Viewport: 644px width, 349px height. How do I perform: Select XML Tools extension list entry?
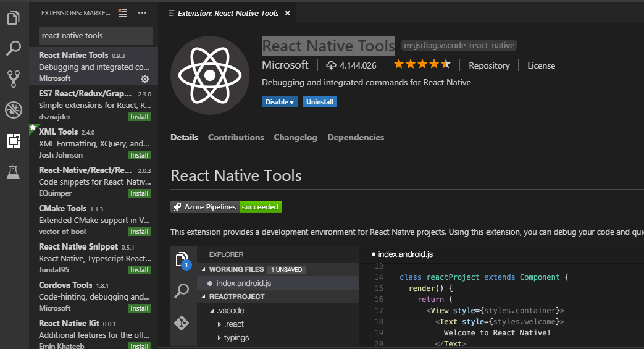[x=94, y=143]
